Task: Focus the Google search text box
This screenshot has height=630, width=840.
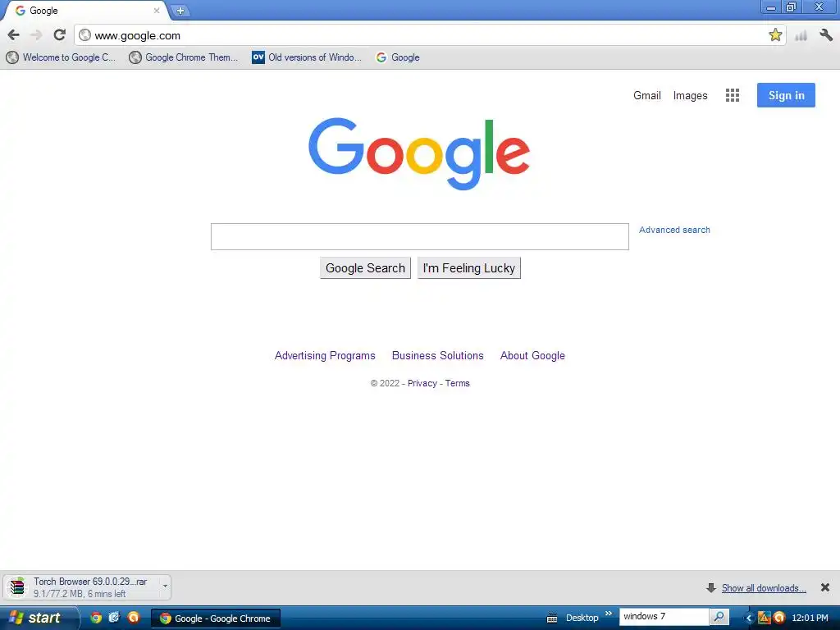Action: 419,236
